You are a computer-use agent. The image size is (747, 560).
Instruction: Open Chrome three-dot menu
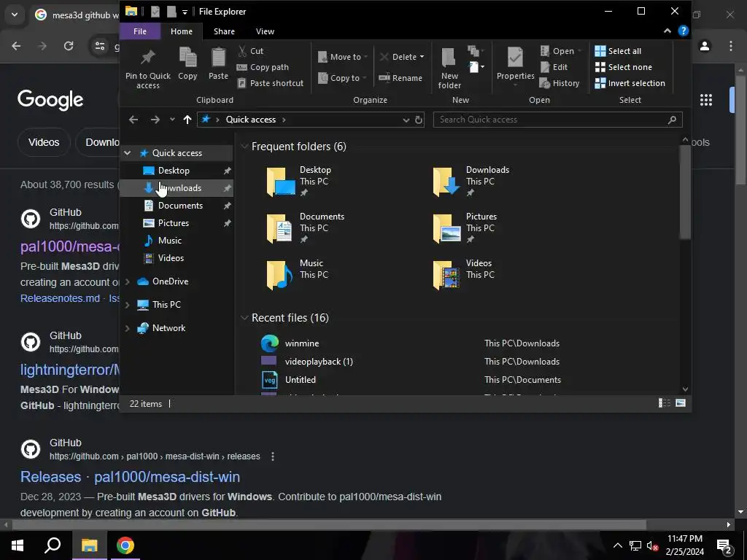[730, 46]
